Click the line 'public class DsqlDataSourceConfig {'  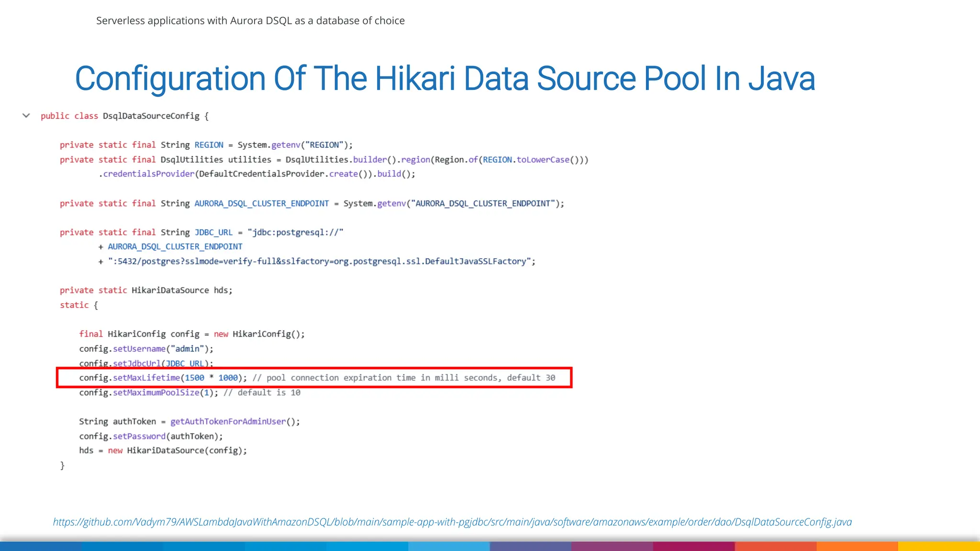[x=125, y=116]
